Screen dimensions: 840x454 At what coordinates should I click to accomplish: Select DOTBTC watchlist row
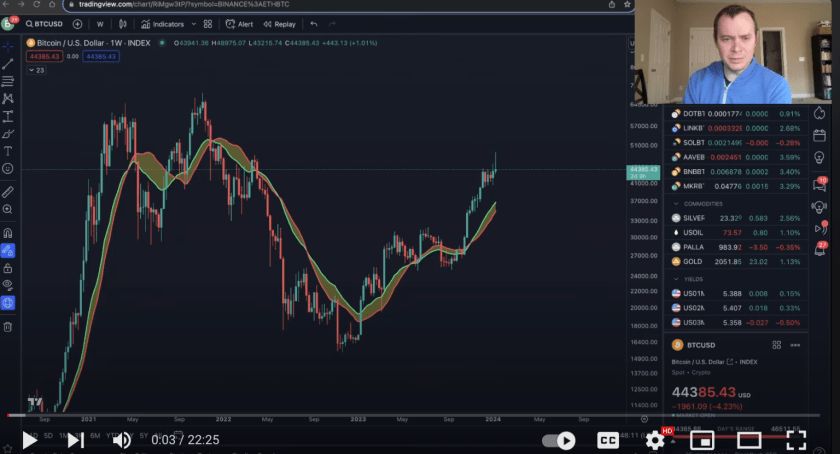(737, 114)
